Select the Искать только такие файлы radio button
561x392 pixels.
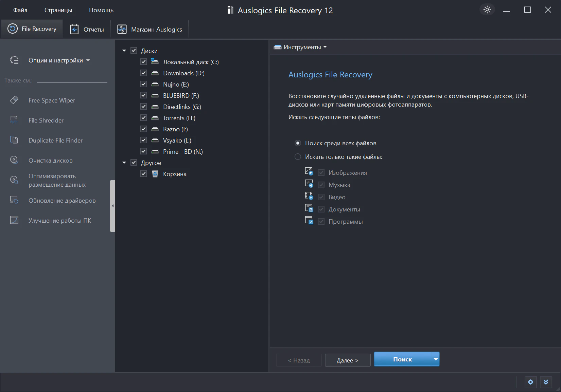[298, 157]
